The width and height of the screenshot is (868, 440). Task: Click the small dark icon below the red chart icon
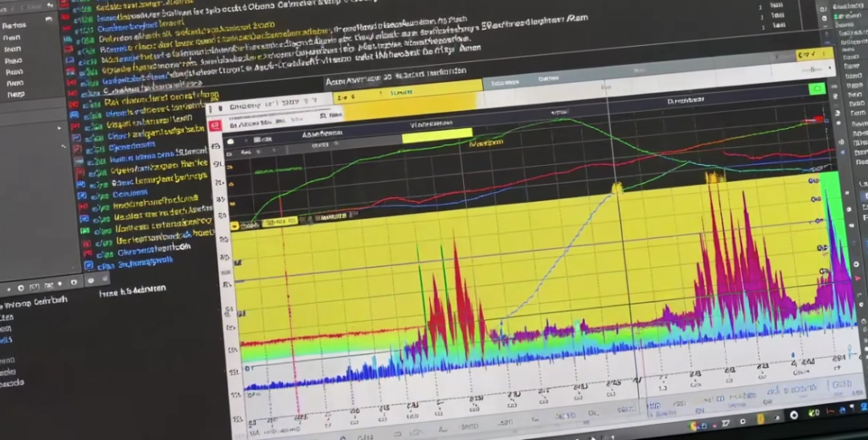click(x=230, y=142)
